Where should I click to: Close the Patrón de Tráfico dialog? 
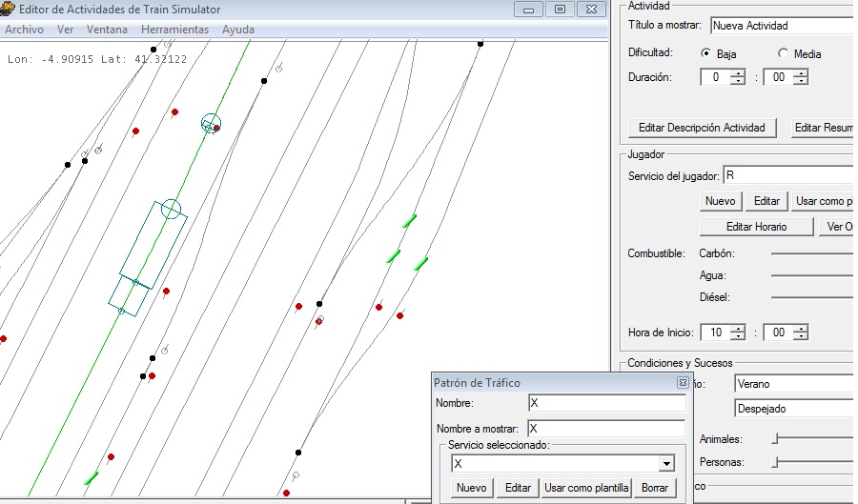point(683,382)
